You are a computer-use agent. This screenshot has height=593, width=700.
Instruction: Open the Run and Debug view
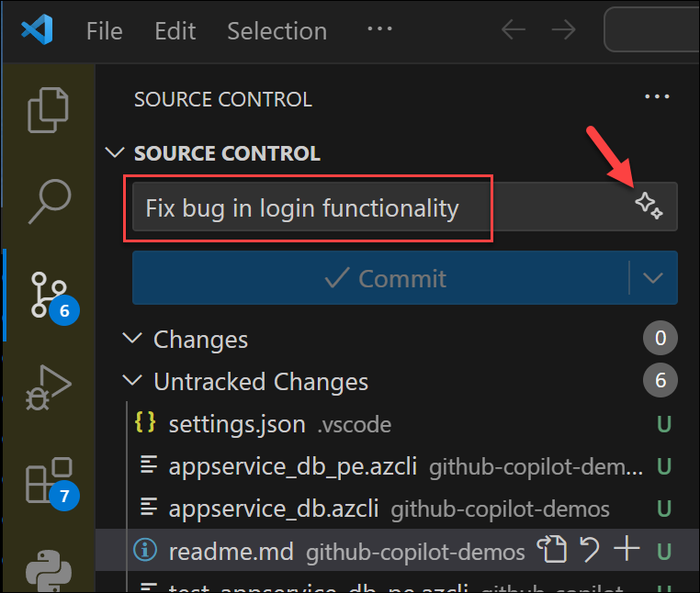[x=48, y=387]
